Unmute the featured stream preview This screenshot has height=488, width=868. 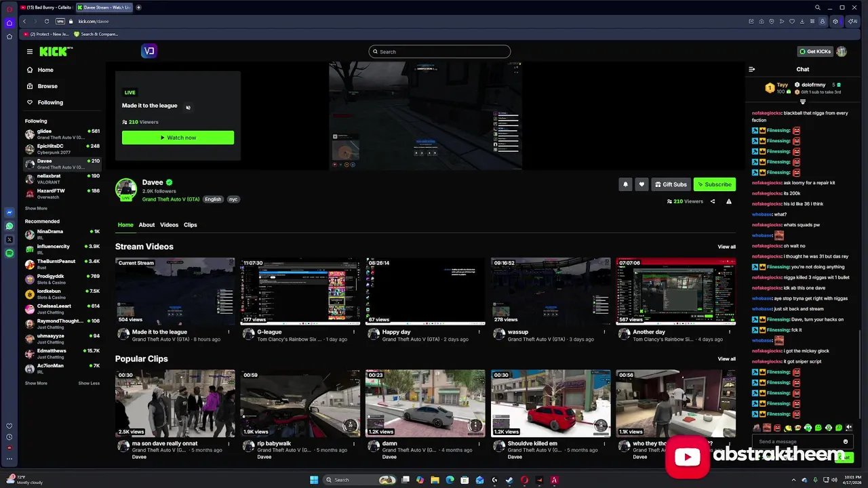pyautogui.click(x=188, y=107)
